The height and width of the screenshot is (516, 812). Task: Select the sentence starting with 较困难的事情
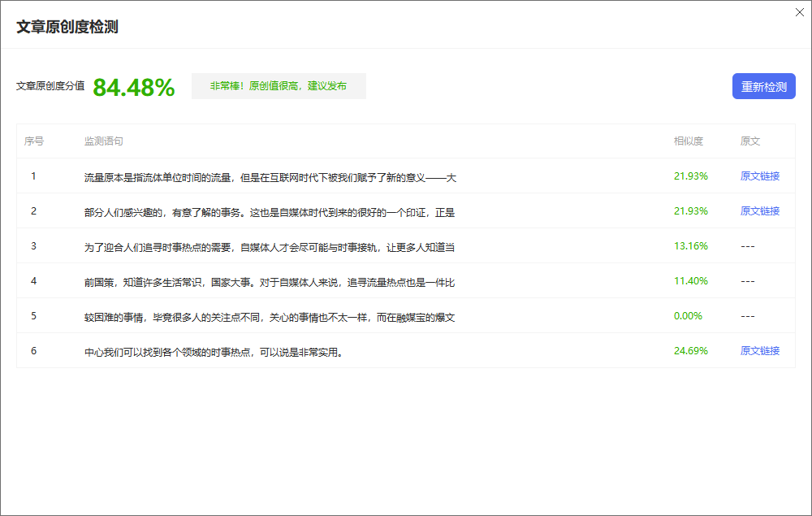(x=270, y=317)
